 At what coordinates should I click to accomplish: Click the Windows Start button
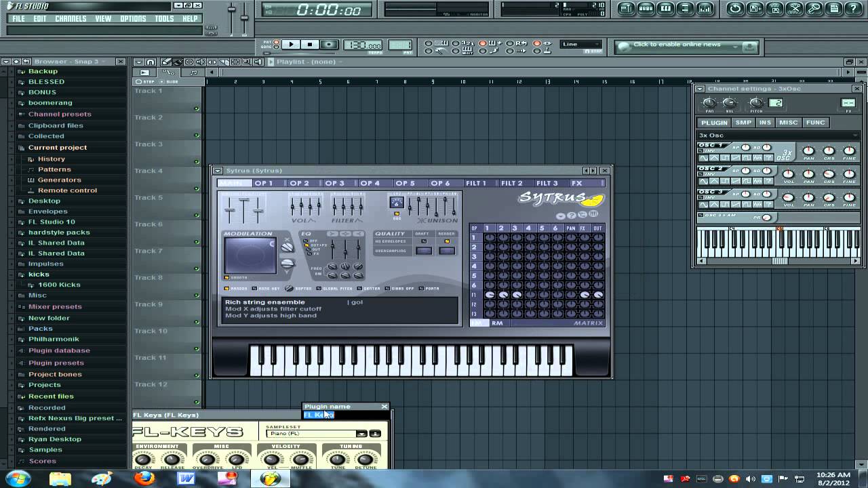pos(18,478)
